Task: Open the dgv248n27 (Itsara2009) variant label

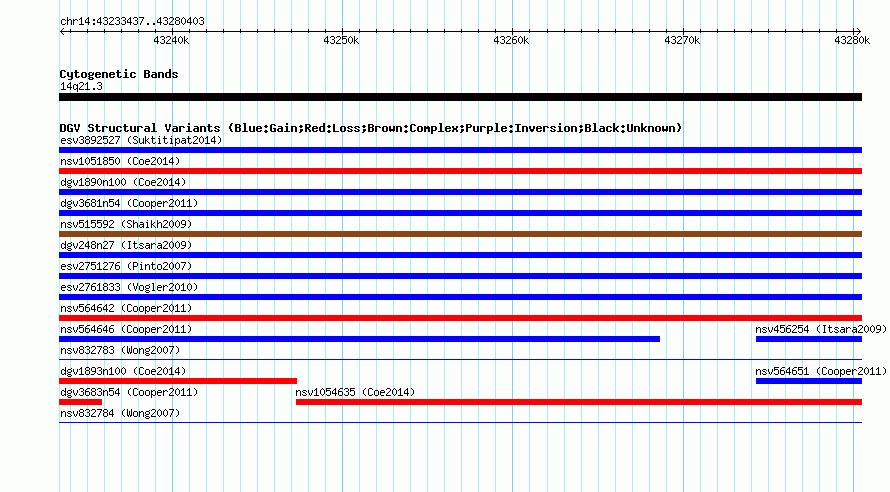Action: tap(126, 245)
